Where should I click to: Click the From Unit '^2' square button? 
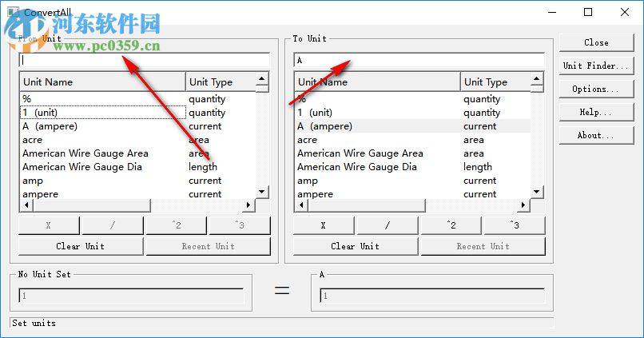coord(177,225)
